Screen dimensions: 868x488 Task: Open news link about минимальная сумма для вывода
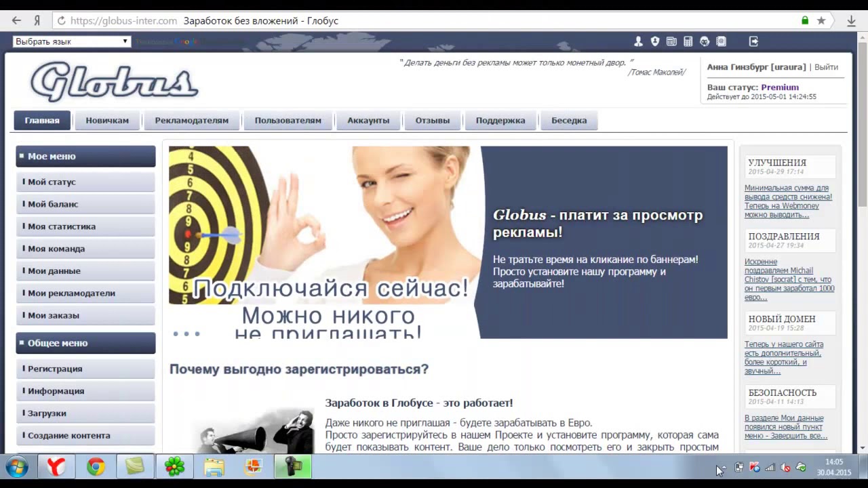coord(788,201)
